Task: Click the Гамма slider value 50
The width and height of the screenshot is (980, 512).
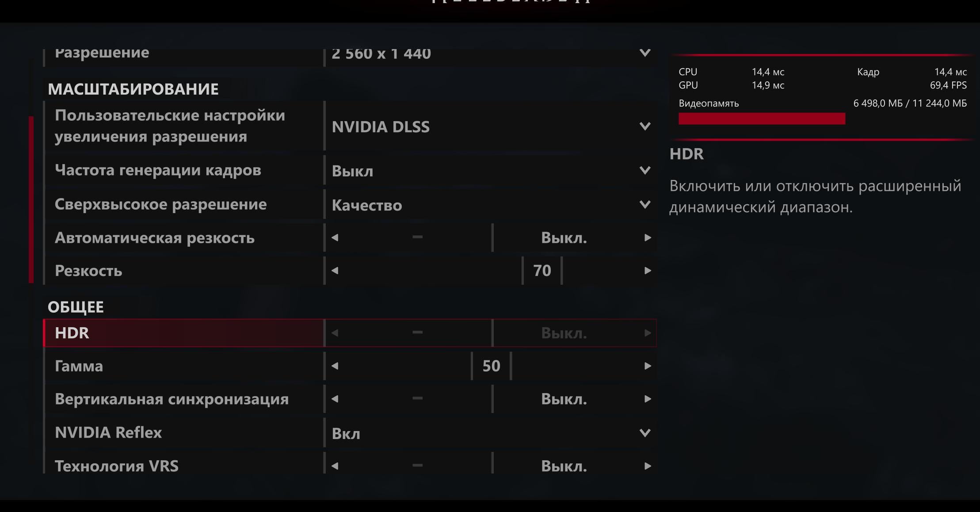Action: click(x=491, y=366)
